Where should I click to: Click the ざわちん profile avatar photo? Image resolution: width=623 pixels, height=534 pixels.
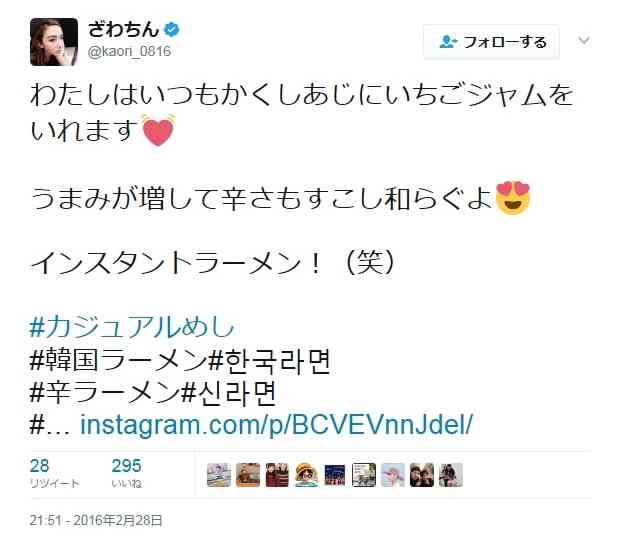(54, 42)
